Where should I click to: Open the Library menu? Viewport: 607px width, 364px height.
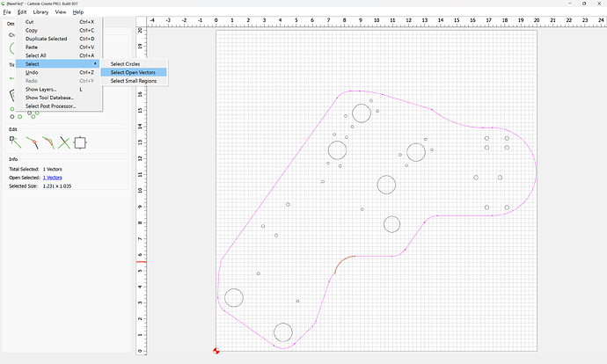40,12
